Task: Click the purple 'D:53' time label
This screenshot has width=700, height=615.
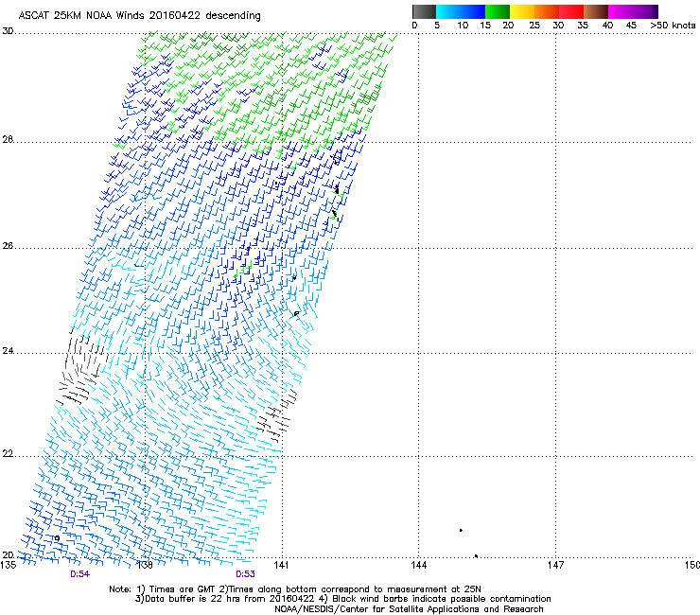Action: pyautogui.click(x=245, y=574)
